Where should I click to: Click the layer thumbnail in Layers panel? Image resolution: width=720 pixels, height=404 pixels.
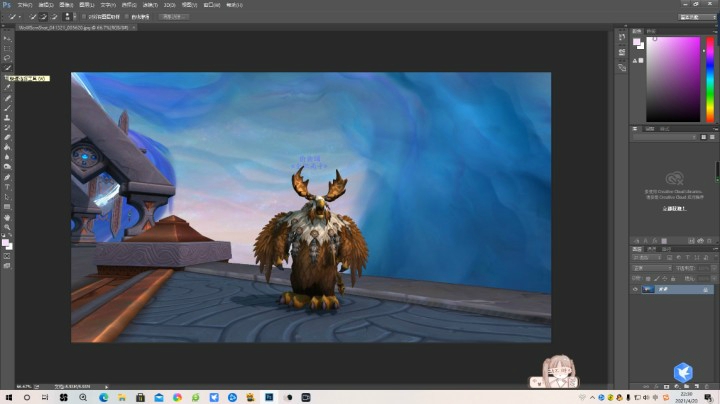pyautogui.click(x=648, y=289)
